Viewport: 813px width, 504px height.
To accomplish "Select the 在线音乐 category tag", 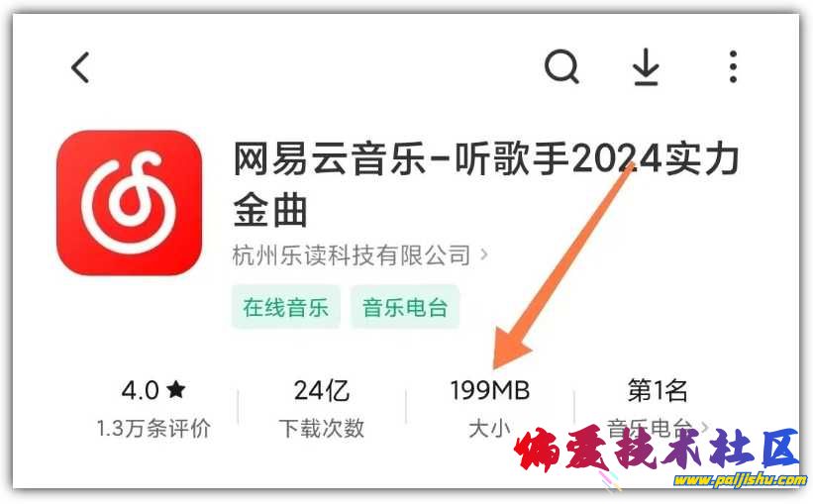I will [x=286, y=307].
